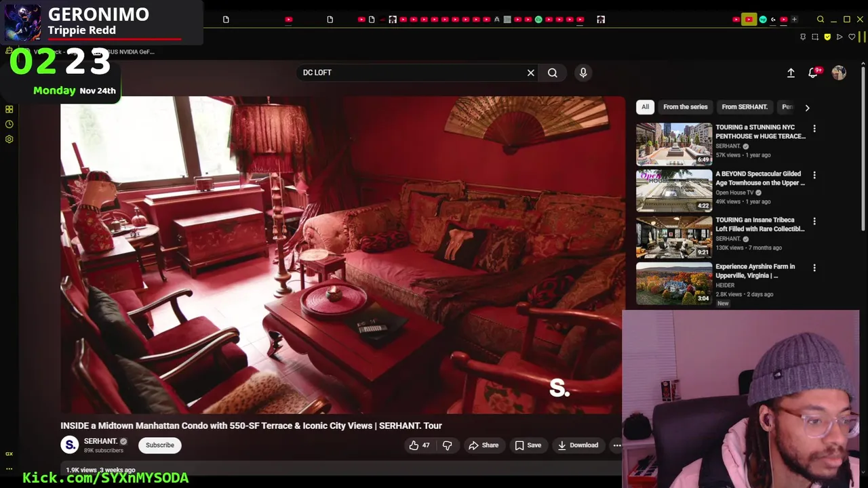Click the Open House TV channel name
The height and width of the screenshot is (488, 868).
click(x=734, y=192)
